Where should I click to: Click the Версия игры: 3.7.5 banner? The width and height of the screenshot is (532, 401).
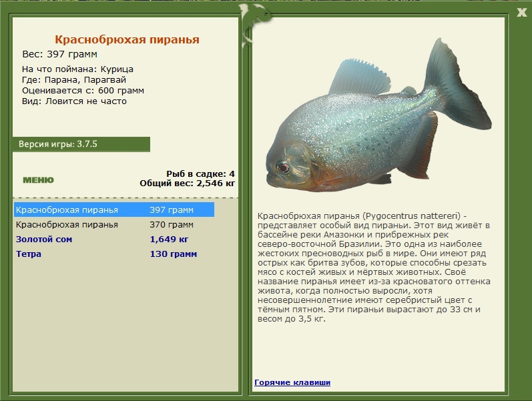click(81, 144)
